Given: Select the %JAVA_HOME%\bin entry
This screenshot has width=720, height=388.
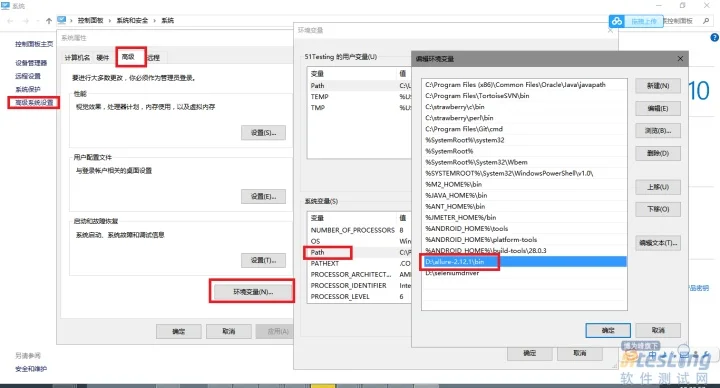Looking at the screenshot, I should point(524,195).
